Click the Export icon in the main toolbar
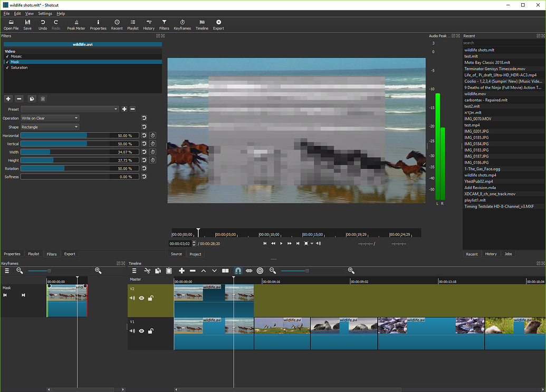This screenshot has height=392, width=546. [218, 25]
